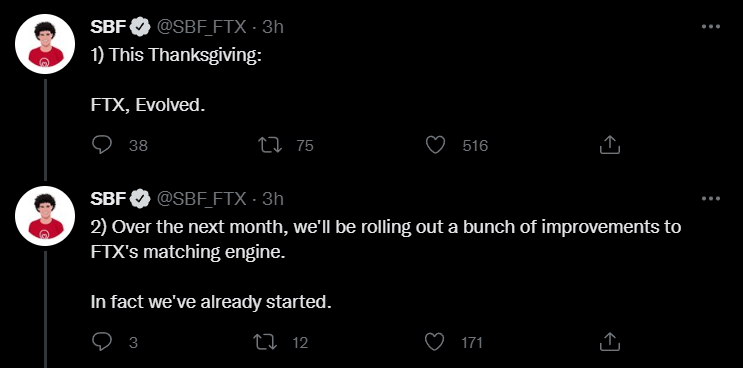Like the first tweet with 516 likes
The width and height of the screenshot is (743, 368).
[x=435, y=145]
